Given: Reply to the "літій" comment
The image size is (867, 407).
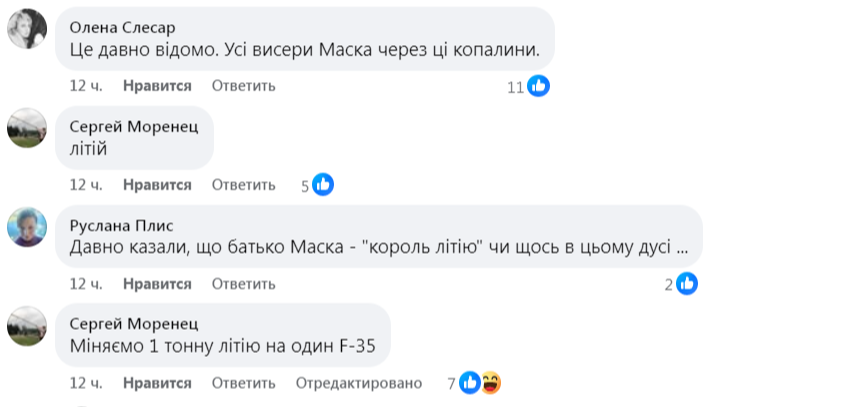Looking at the screenshot, I should pos(243,185).
